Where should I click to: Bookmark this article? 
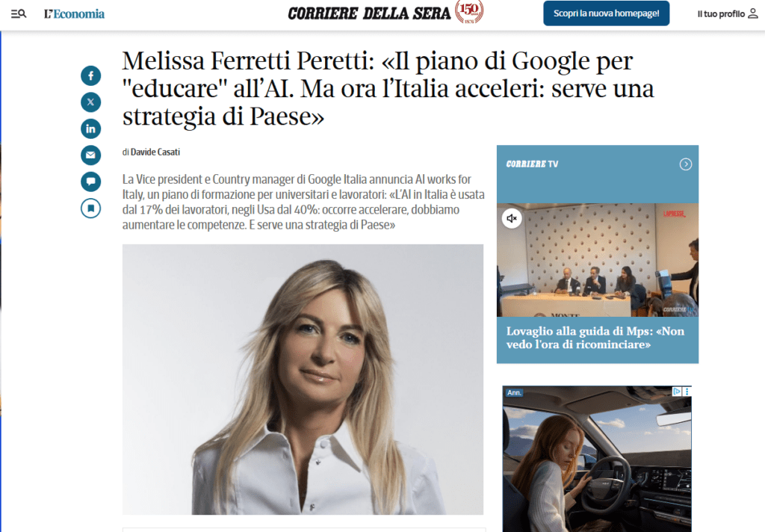point(90,208)
